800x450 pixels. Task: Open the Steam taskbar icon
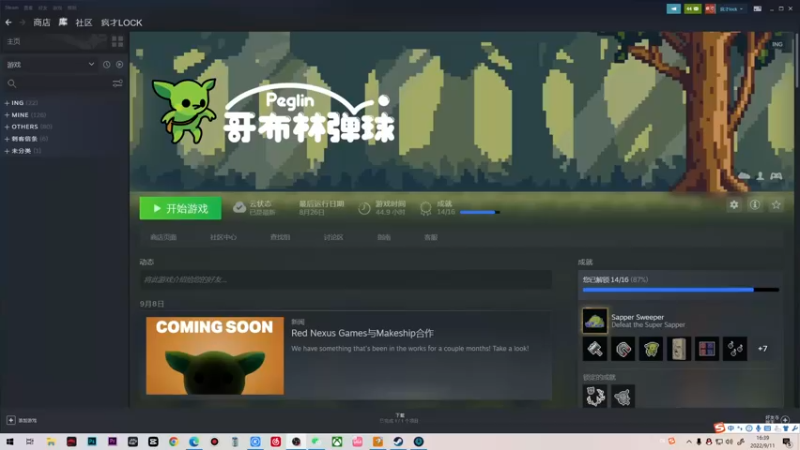[x=398, y=441]
